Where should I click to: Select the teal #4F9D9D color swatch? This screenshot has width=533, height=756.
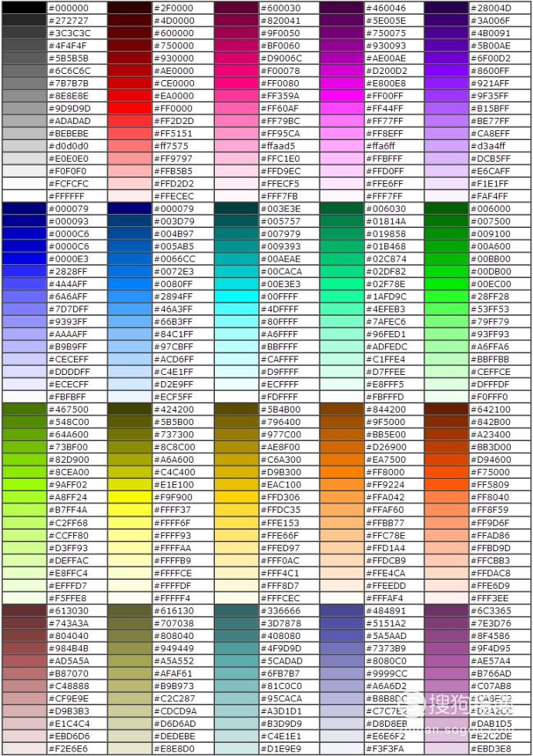236,648
